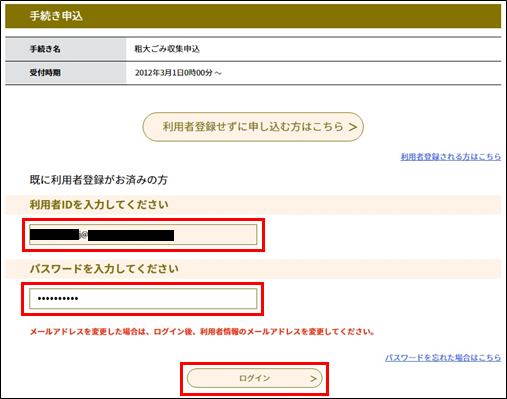This screenshot has width=507, height=399.
Task: Click arrow icon on 利用者登録せずに申し込む button
Action: (x=353, y=127)
